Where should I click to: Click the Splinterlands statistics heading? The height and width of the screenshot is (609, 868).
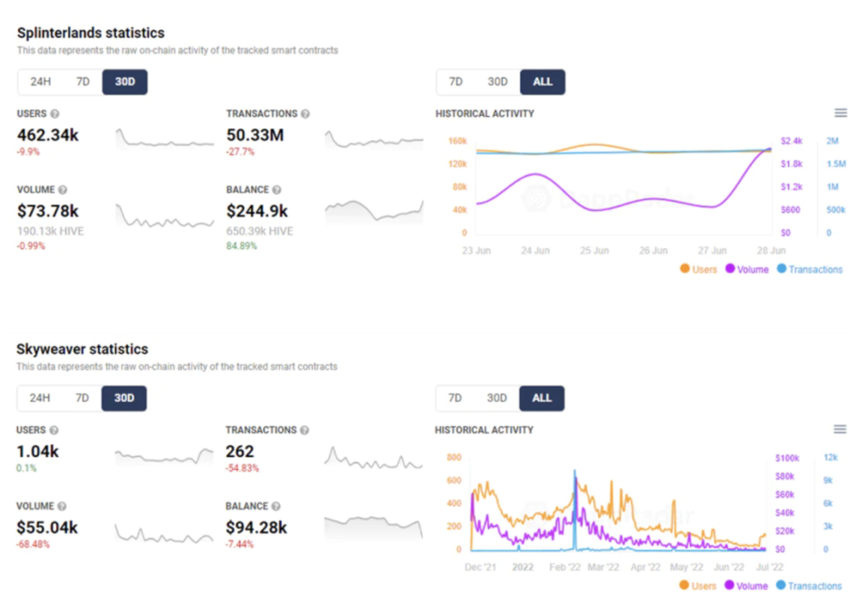pyautogui.click(x=91, y=33)
